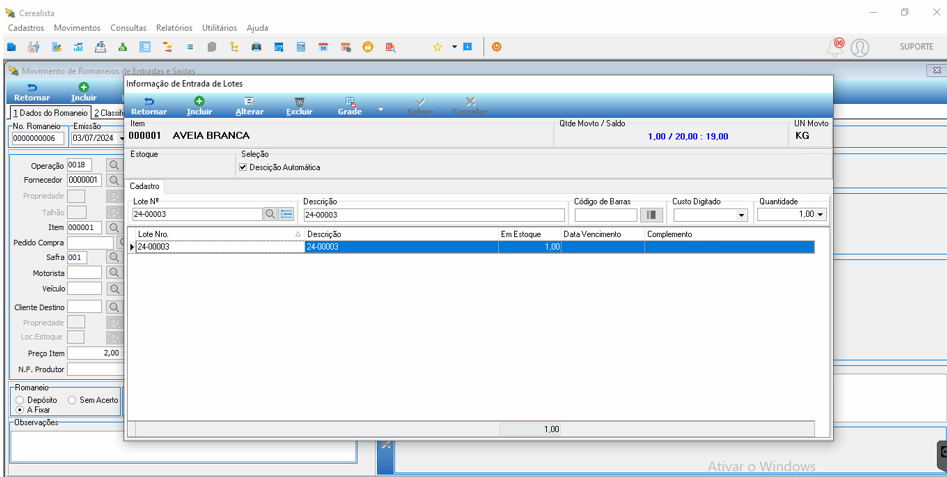The height and width of the screenshot is (477, 947).
Task: Click the barcode scan button
Action: (x=651, y=214)
